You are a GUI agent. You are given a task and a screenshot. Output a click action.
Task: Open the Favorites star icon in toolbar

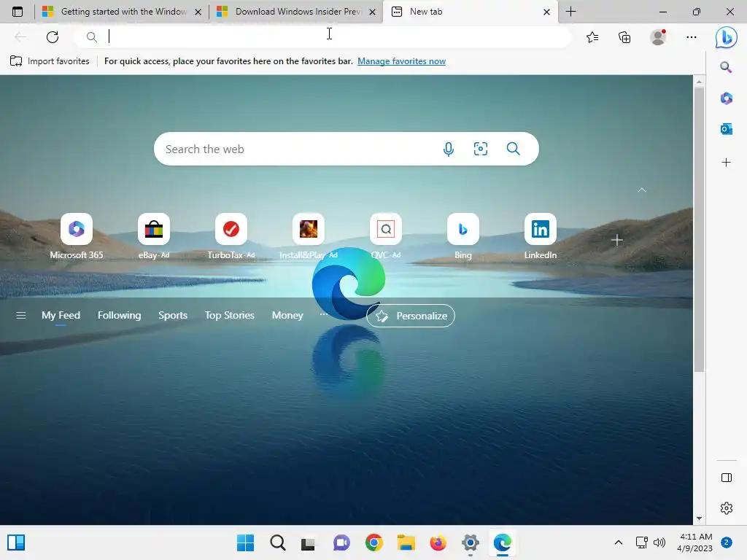pyautogui.click(x=592, y=36)
